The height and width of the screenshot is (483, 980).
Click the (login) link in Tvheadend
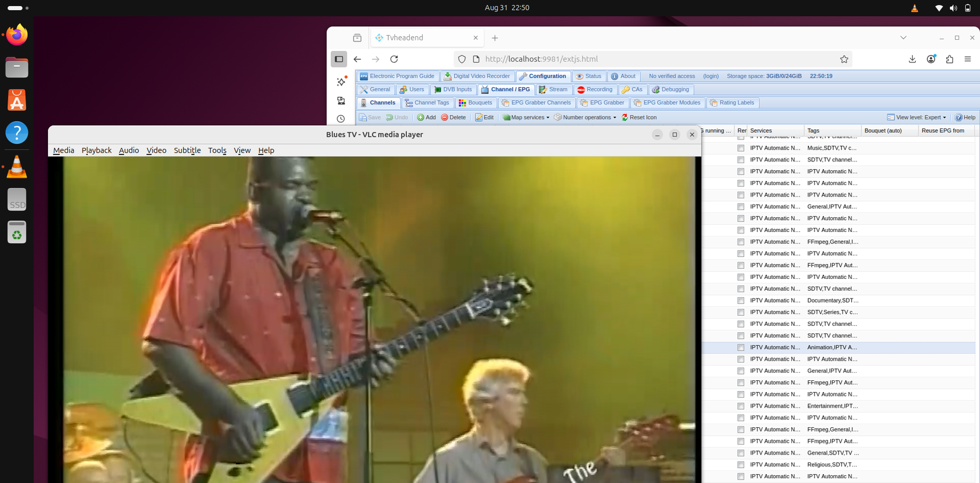pyautogui.click(x=710, y=76)
